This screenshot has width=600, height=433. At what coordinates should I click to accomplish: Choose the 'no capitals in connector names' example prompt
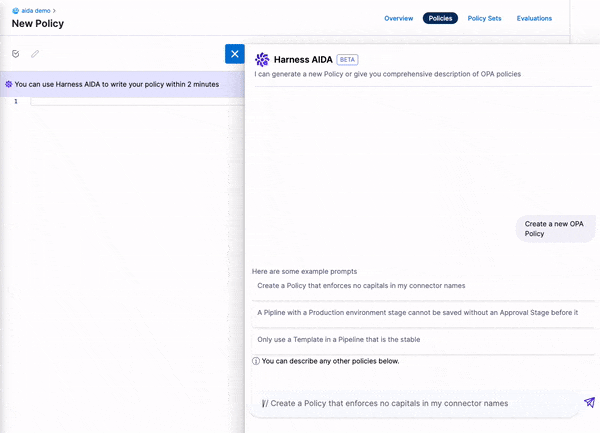pyautogui.click(x=423, y=286)
